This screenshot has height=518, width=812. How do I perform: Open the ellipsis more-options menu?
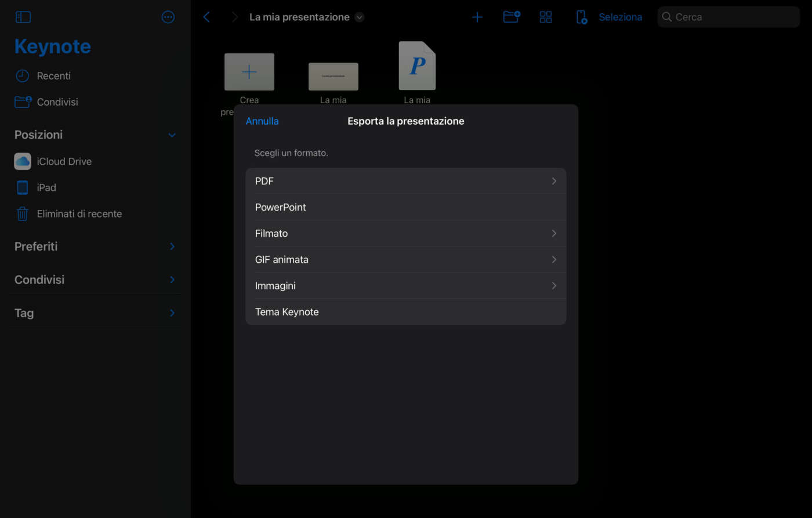coord(168,17)
